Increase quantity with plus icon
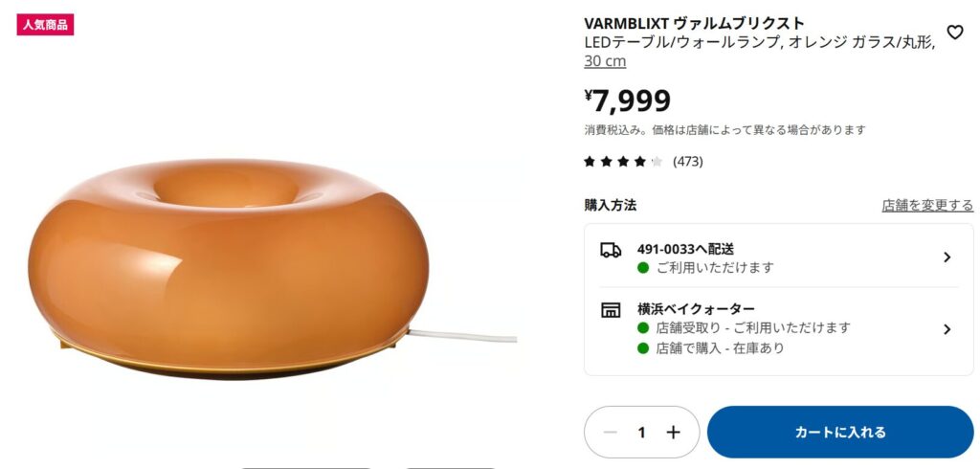This screenshot has height=469, width=980. [673, 432]
